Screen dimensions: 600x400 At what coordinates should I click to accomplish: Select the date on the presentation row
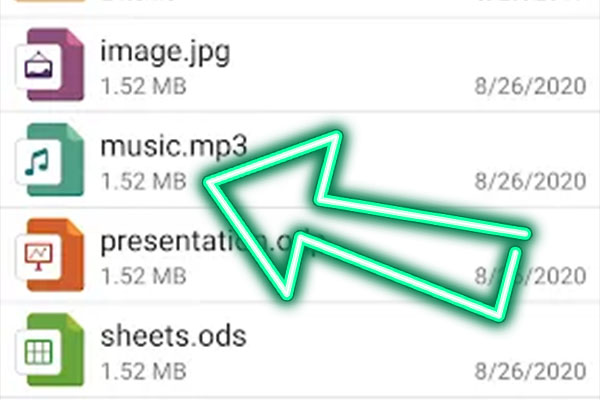530,276
